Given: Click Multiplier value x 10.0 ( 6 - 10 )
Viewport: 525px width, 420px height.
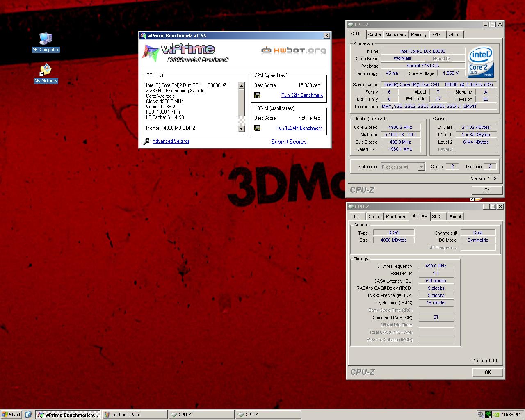Looking at the screenshot, I should click(x=400, y=135).
